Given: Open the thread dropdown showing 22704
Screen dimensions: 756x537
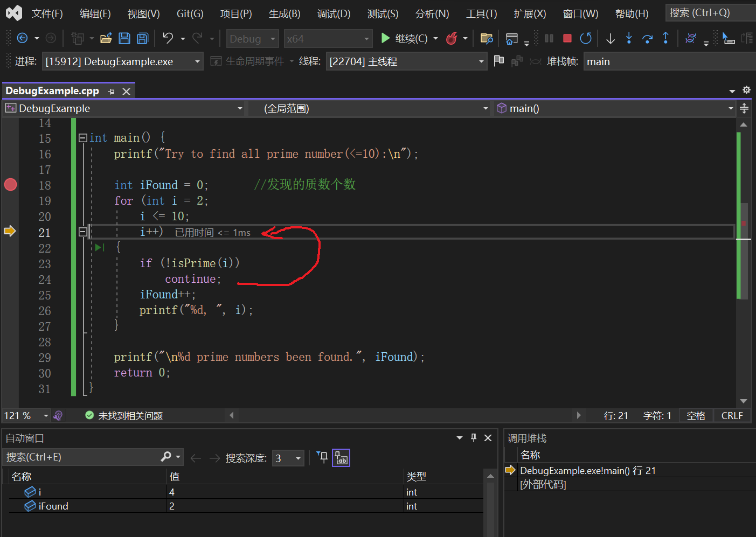Looking at the screenshot, I should [406, 61].
